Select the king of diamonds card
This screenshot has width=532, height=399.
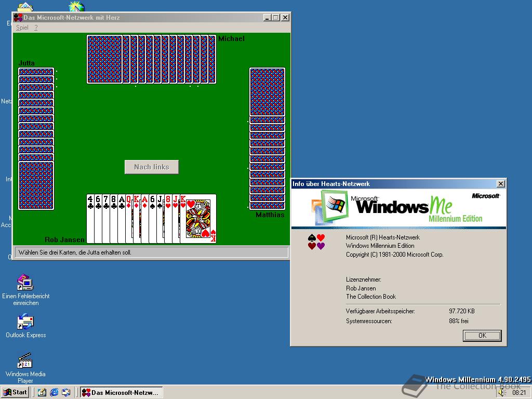tap(137, 219)
